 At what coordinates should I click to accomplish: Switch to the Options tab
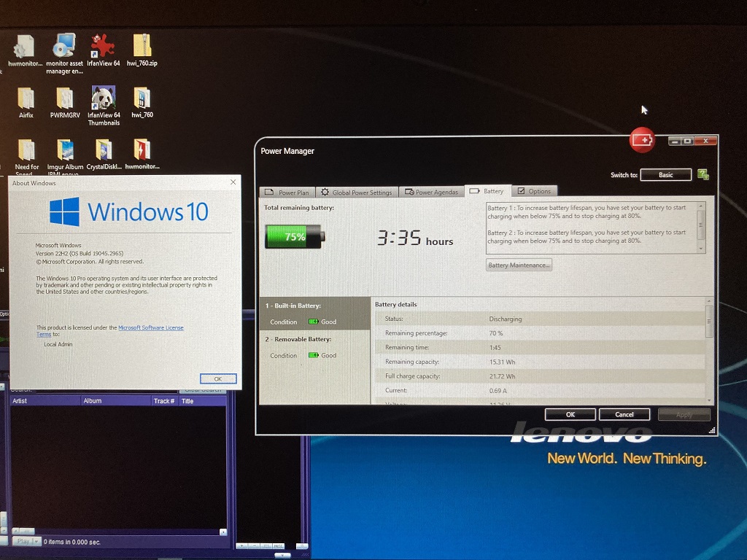point(534,191)
